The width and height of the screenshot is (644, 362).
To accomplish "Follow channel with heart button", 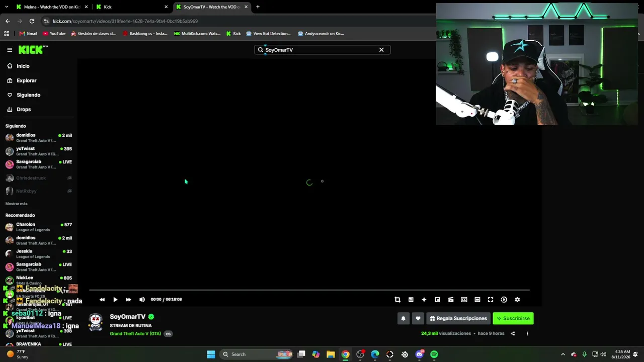I will click(418, 318).
